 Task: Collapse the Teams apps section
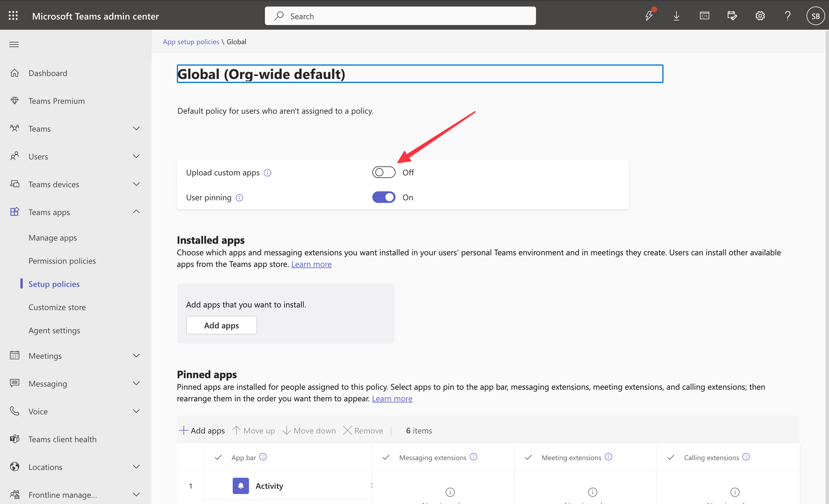point(136,212)
